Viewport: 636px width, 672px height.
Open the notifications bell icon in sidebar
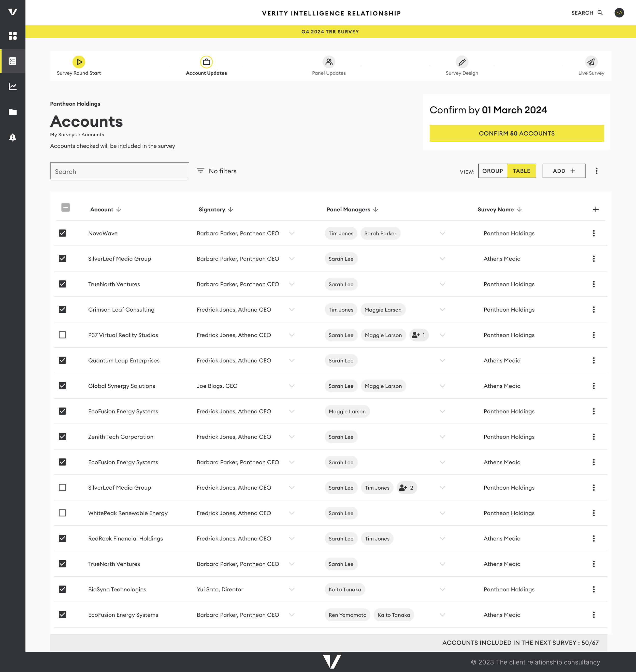[x=12, y=138]
